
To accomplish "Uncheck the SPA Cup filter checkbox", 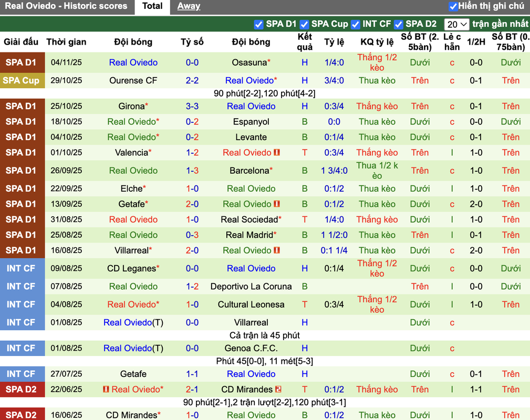I will click(304, 24).
